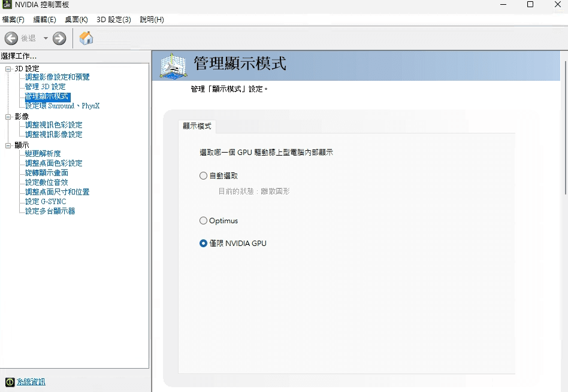This screenshot has height=392, width=568.
Task: Select the 僅限 NVIDIA GPU radio button
Action: [x=204, y=243]
